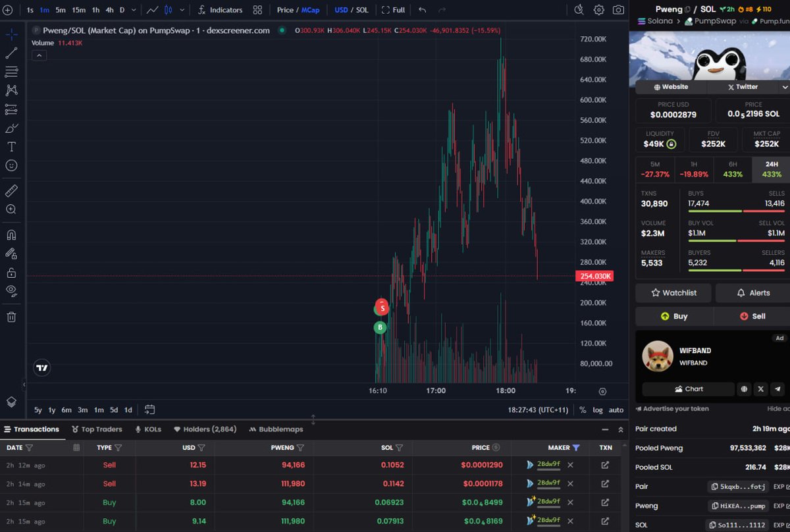Enable the magnet snap tool
Viewport: 790px width, 532px height.
pos(11,236)
